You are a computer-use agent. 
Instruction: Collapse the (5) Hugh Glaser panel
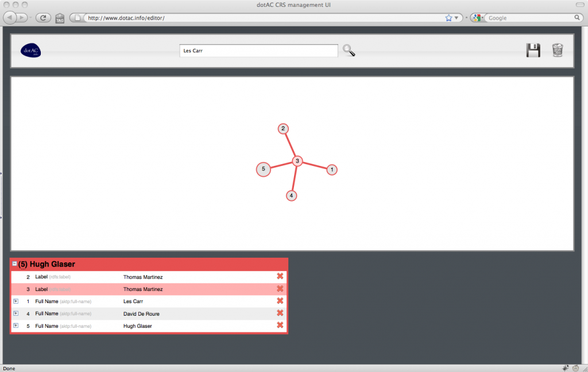point(15,264)
